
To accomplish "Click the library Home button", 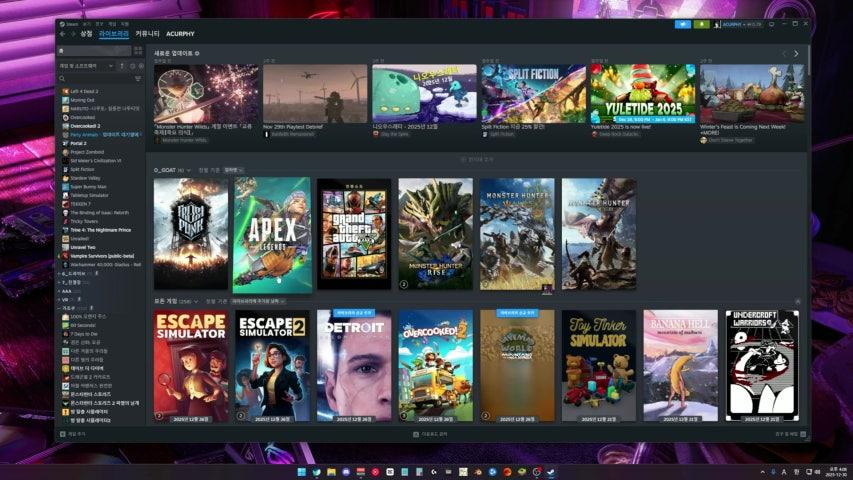I will pyautogui.click(x=94, y=51).
